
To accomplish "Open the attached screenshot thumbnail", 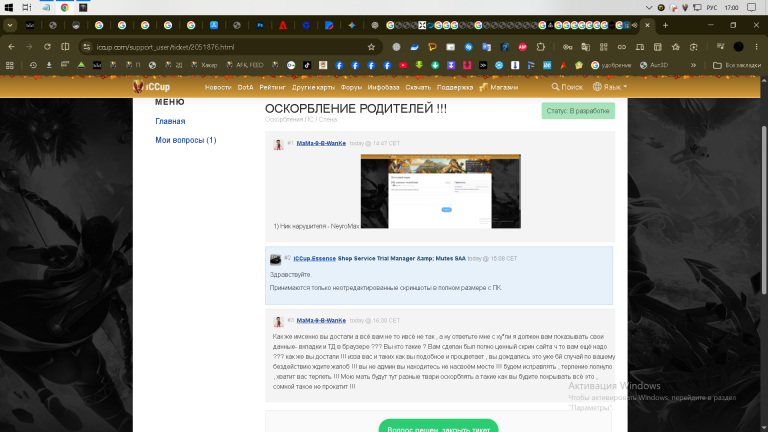I will click(x=441, y=191).
